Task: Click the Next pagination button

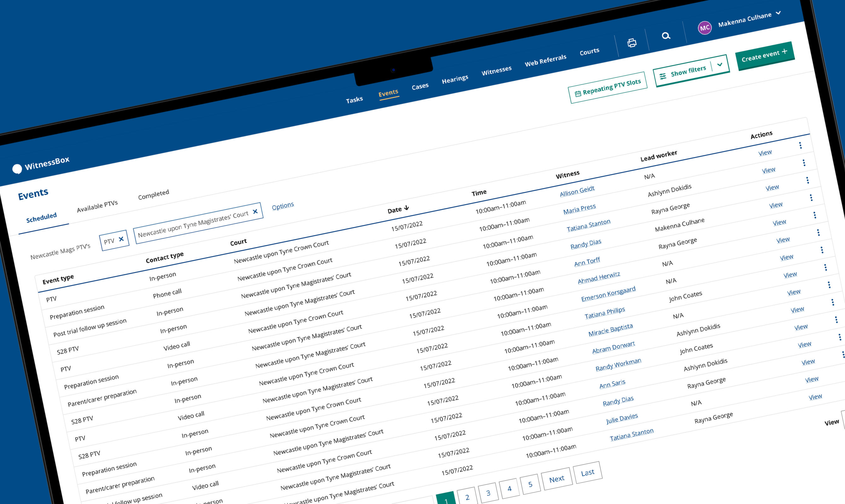Action: coord(557,479)
